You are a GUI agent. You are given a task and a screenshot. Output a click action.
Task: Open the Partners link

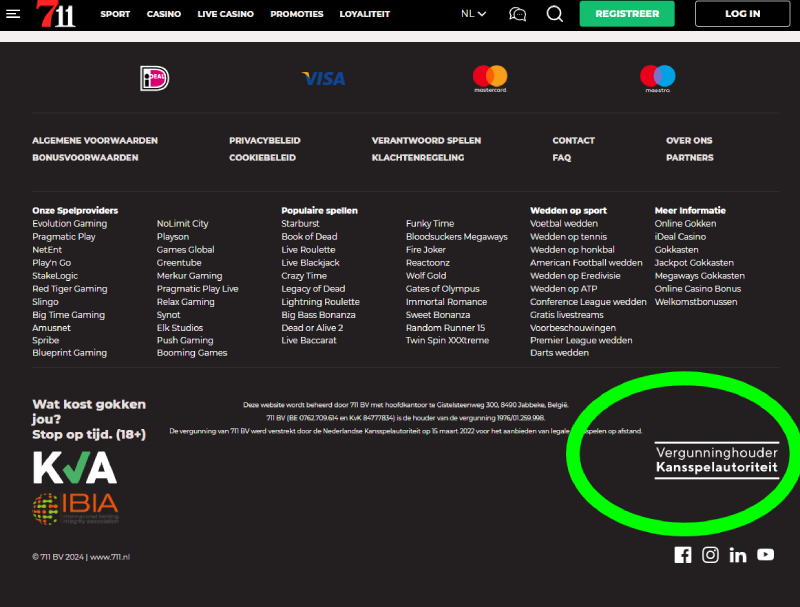690,158
